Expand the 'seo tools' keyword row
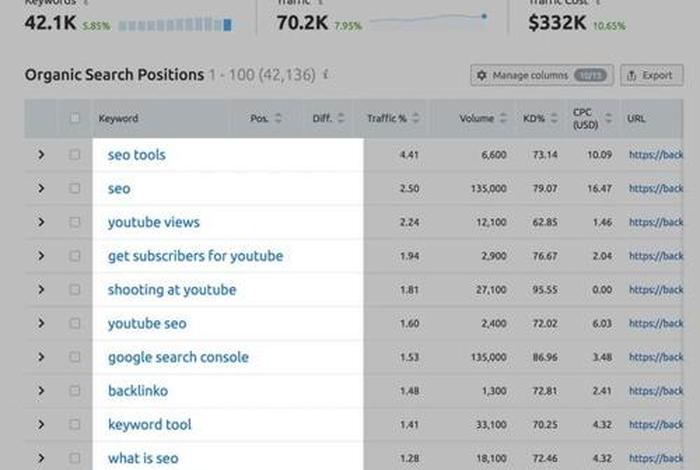 (x=41, y=155)
